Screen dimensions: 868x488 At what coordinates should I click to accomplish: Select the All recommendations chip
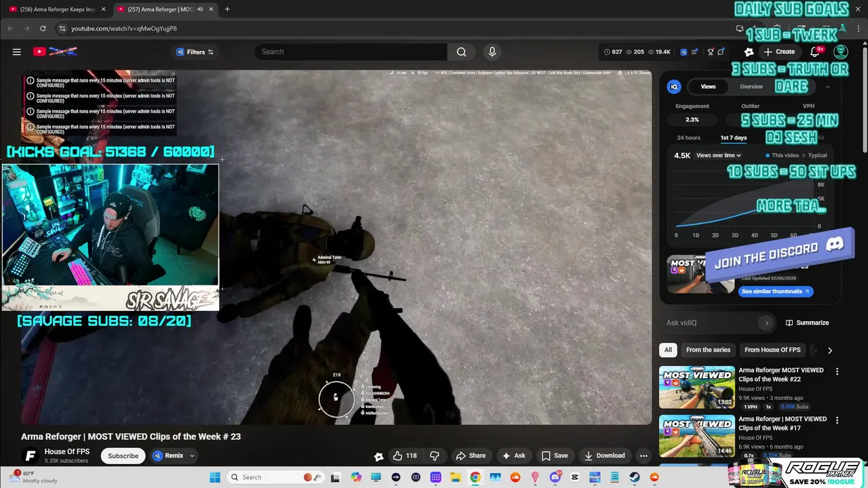tap(668, 350)
